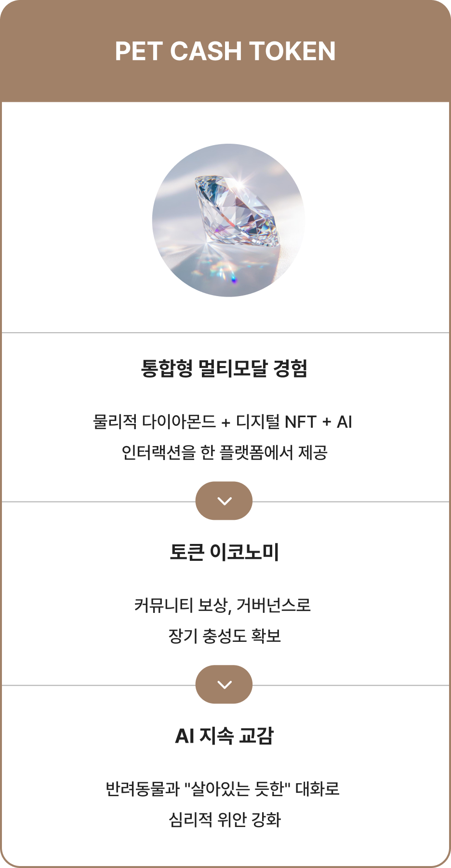This screenshot has height=868, width=451.
Task: Click the rainbow reflection beneath the diamond
Action: point(233,277)
